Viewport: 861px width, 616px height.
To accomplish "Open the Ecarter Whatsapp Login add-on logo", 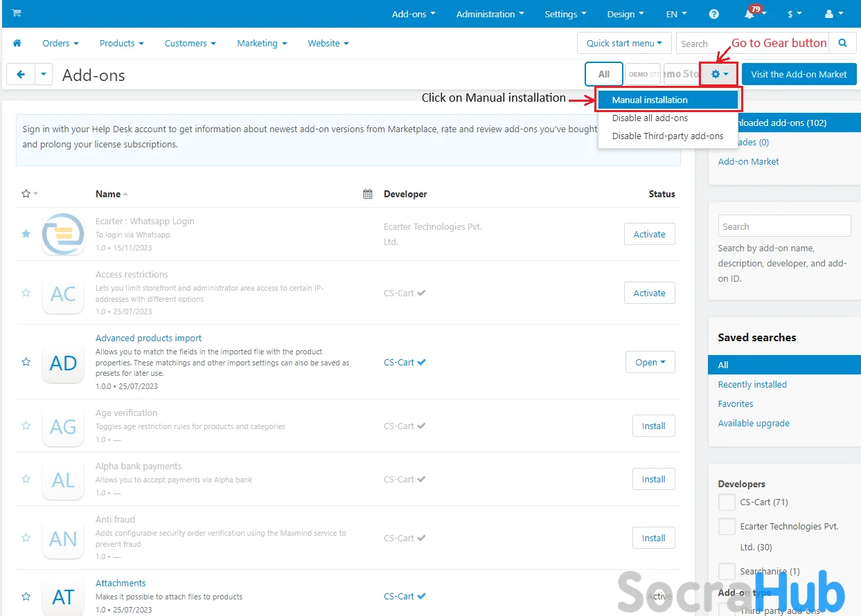I will point(63,234).
